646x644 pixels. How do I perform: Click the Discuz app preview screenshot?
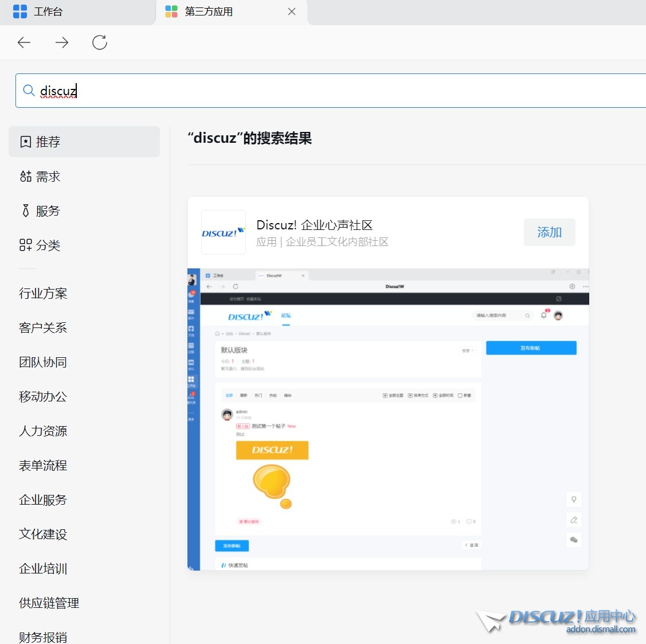point(388,419)
